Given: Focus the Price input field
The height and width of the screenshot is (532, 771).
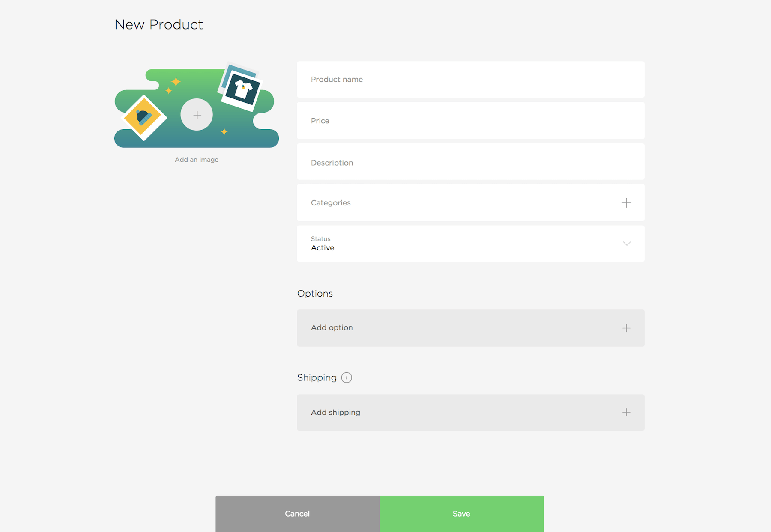Looking at the screenshot, I should pyautogui.click(x=470, y=121).
